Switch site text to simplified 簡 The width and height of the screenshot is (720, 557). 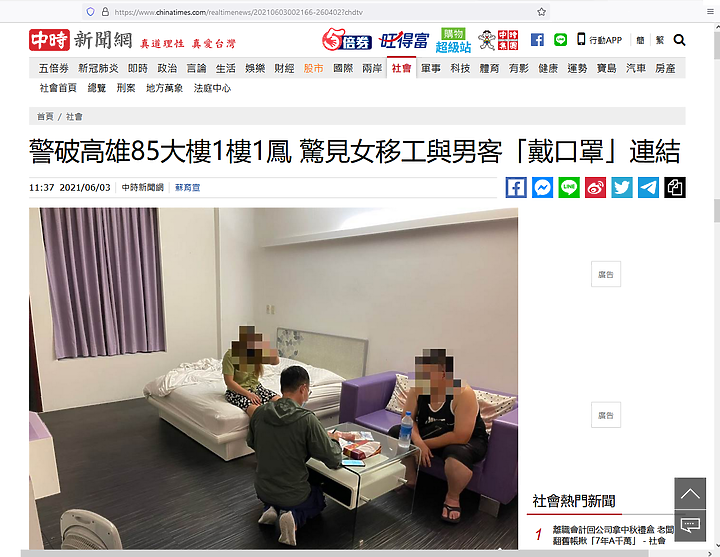(x=640, y=40)
